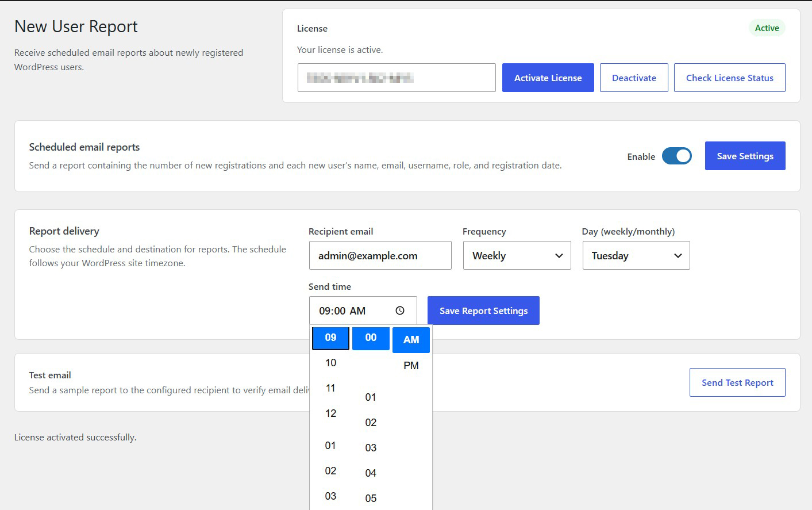The image size is (812, 510).
Task: Click the Send time input field
Action: (363, 310)
